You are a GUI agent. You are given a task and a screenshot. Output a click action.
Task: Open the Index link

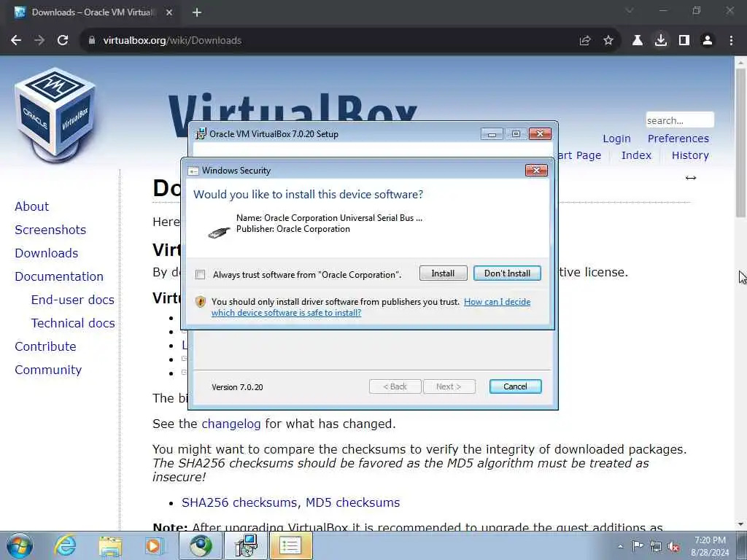point(636,155)
